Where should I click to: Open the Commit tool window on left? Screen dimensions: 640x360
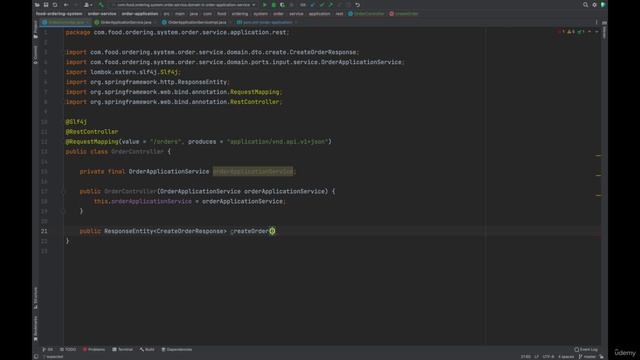pyautogui.click(x=36, y=54)
